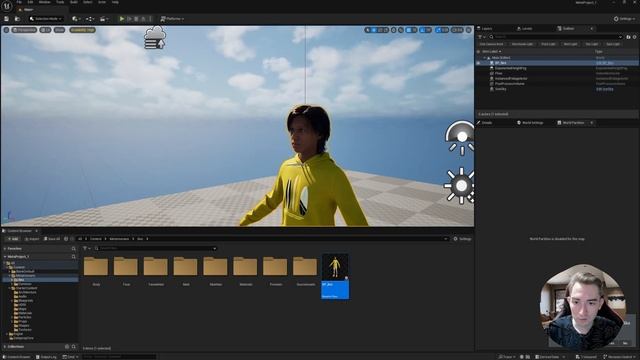640x360 pixels.
Task: Click Save All in Content Browser
Action: coord(52,239)
